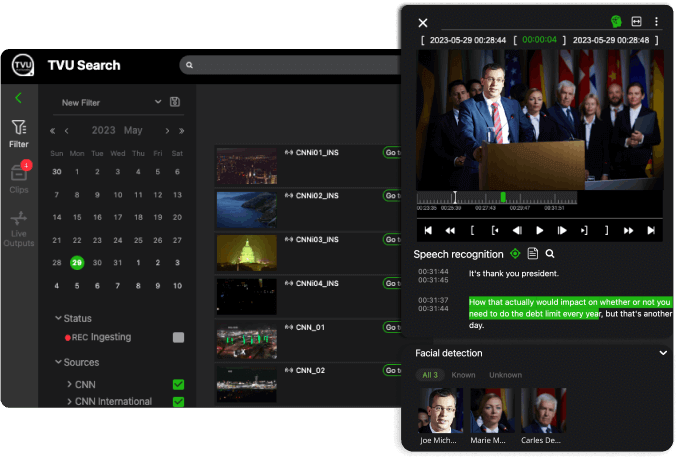This screenshot has height=460, width=679.
Task: Search within speech recognition text
Action: 550,254
